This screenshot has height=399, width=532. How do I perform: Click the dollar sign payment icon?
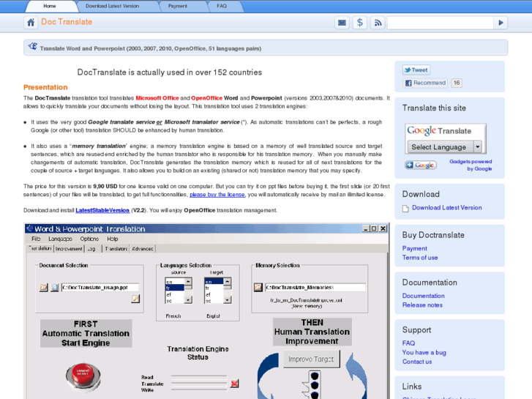click(359, 23)
